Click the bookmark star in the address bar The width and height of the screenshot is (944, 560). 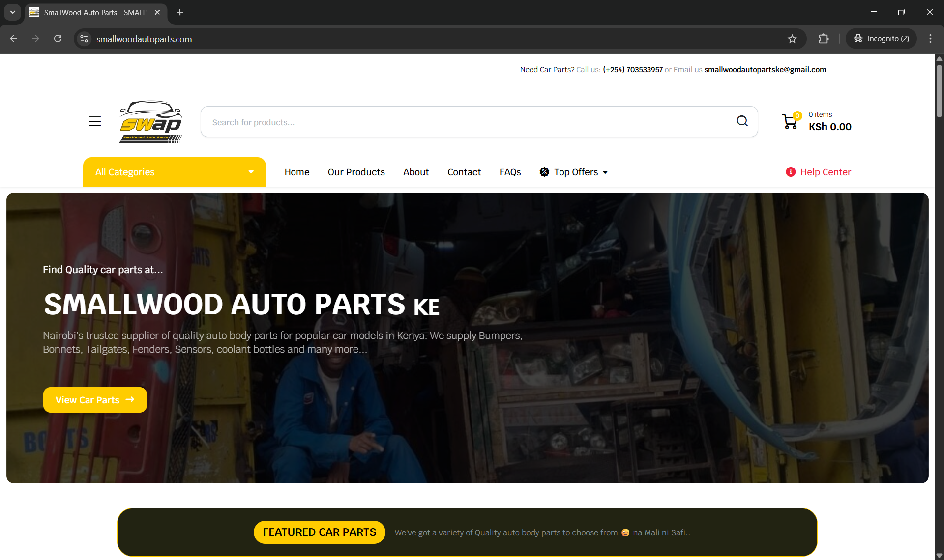pyautogui.click(x=793, y=39)
